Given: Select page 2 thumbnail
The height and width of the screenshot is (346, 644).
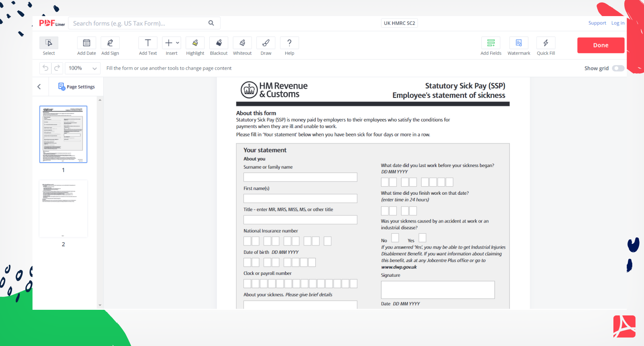Looking at the screenshot, I should [63, 209].
